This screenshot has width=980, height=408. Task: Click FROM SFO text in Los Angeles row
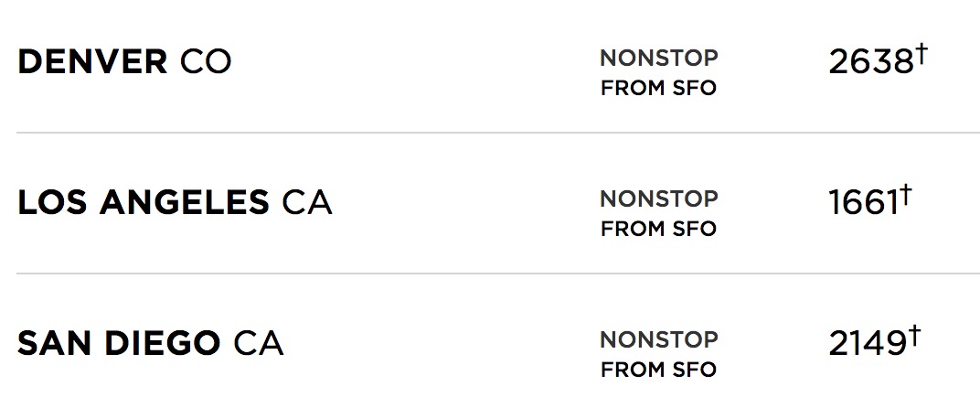pos(658,229)
